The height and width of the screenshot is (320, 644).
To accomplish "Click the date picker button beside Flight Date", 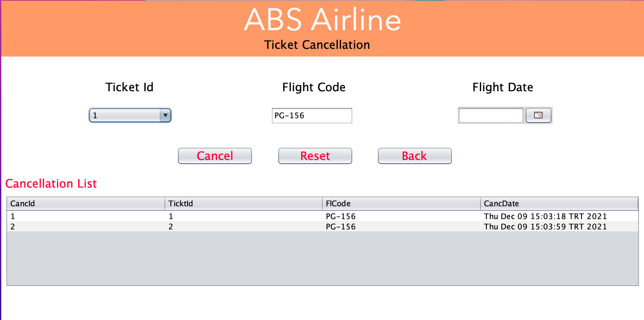I will (x=538, y=115).
